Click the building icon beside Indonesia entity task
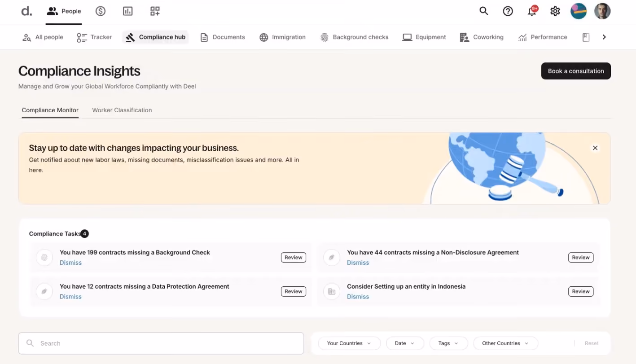Screen dimensions: 636x364 (x=332, y=291)
